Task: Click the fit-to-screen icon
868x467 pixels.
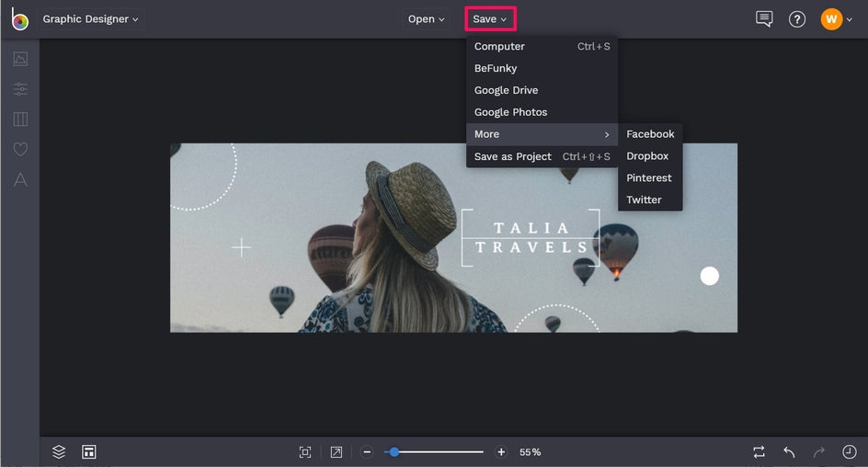Action: tap(305, 451)
